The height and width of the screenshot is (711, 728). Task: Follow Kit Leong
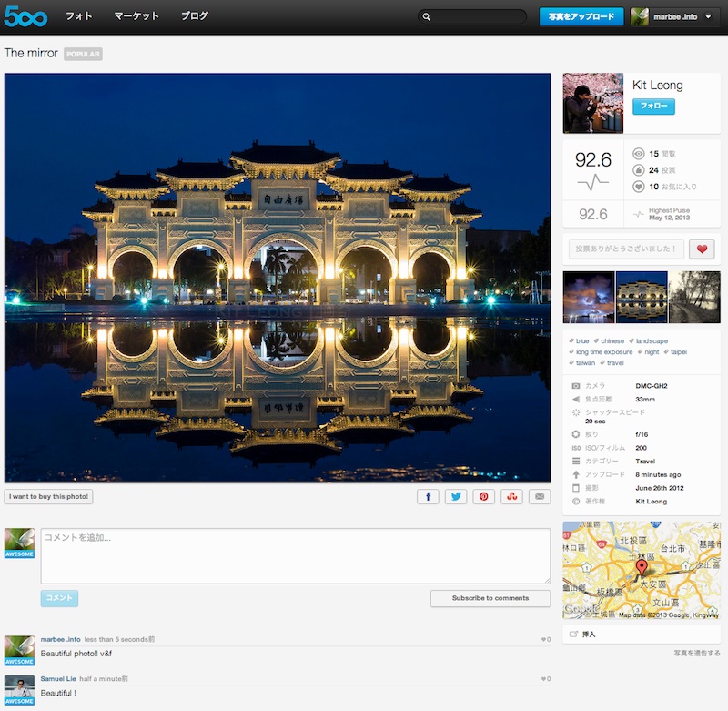653,107
